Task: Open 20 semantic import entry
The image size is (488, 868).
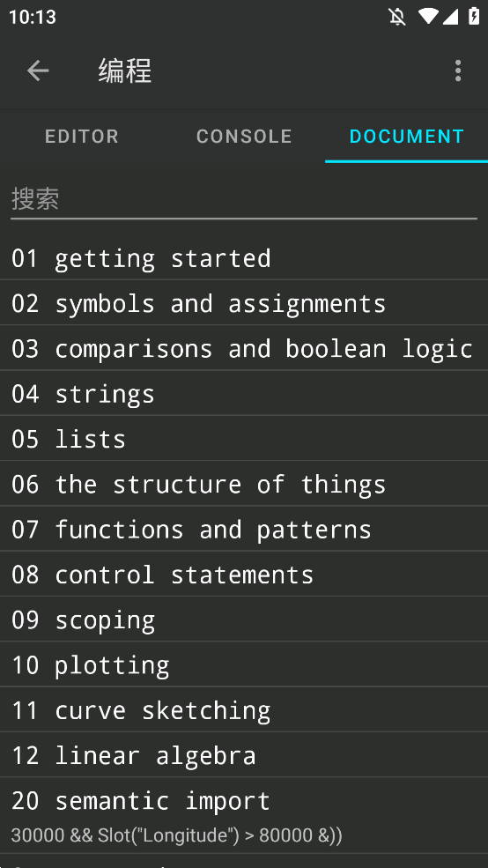Action: click(x=244, y=815)
